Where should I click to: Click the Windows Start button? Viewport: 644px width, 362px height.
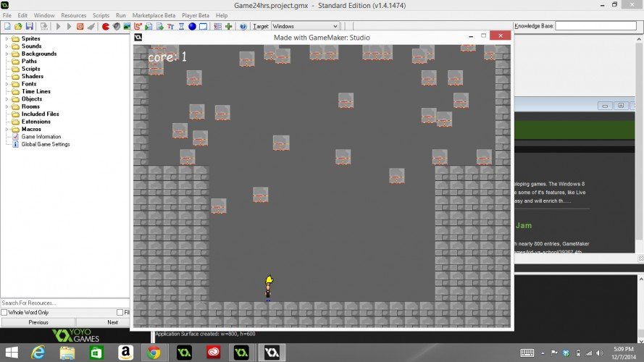(12, 353)
